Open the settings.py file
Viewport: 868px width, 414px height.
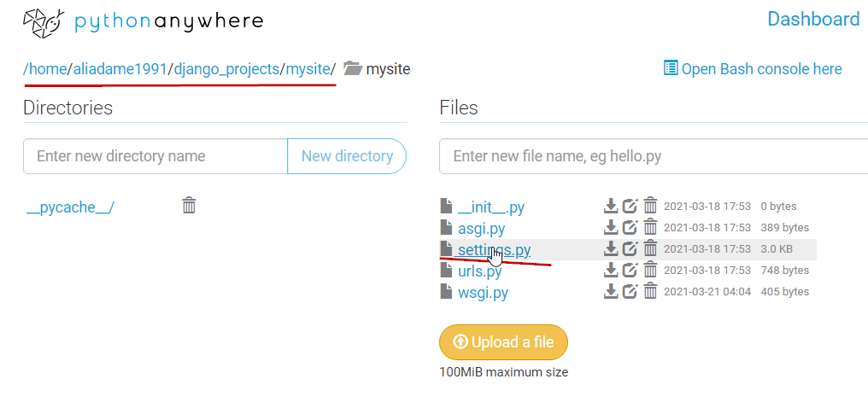coord(494,250)
